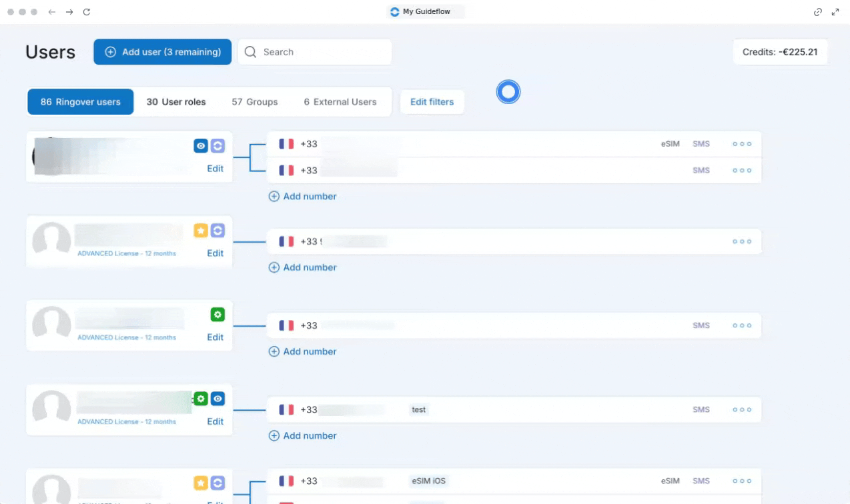This screenshot has width=850, height=504.
Task: Click Add number under the third user
Action: pyautogui.click(x=302, y=351)
